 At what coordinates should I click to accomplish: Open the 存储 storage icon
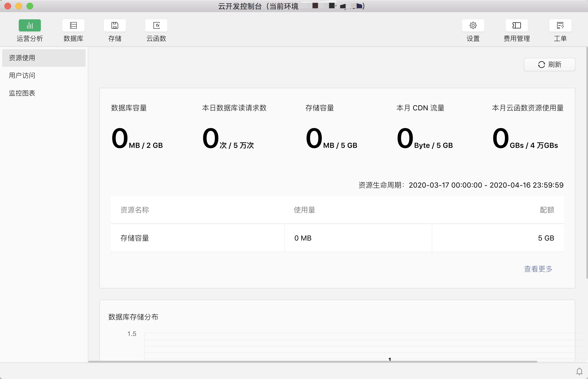115,26
